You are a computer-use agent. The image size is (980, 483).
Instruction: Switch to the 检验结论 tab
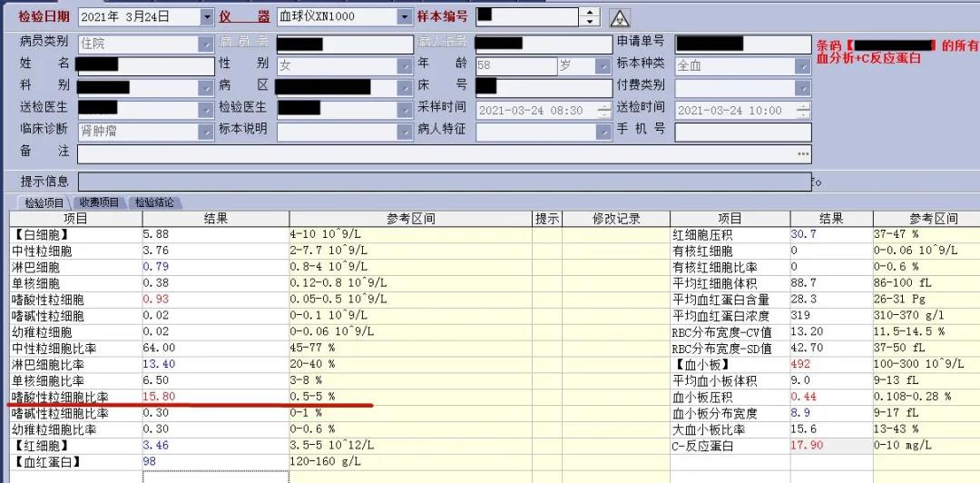[153, 202]
